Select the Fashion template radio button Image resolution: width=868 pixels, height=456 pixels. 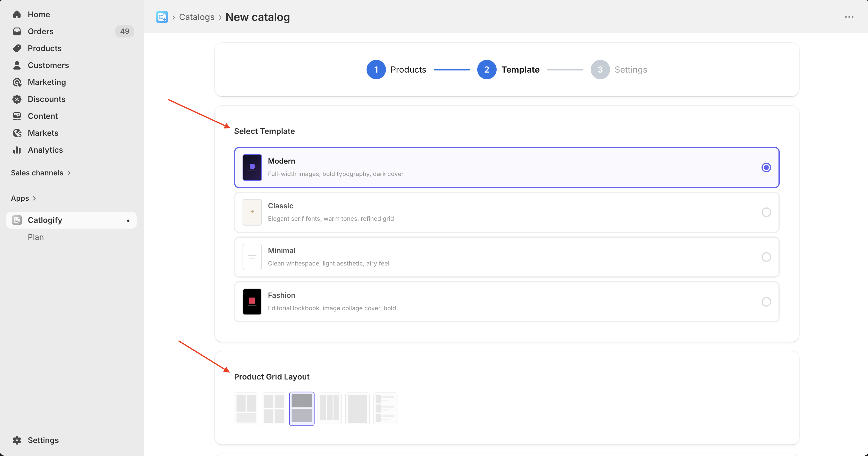pos(766,302)
